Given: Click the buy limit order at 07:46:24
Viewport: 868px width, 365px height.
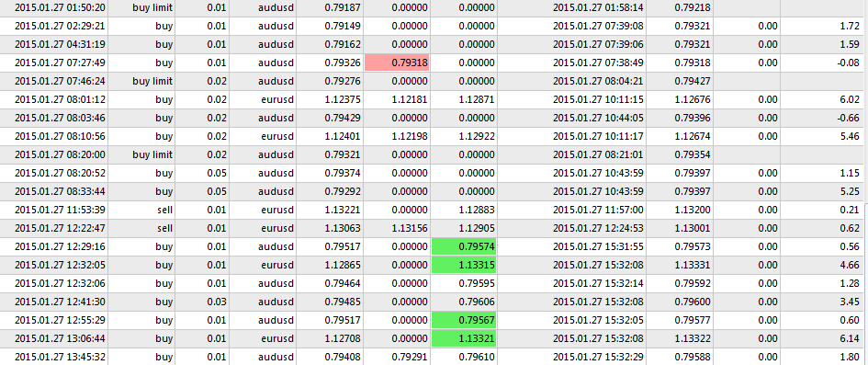Looking at the screenshot, I should pyautogui.click(x=434, y=82).
